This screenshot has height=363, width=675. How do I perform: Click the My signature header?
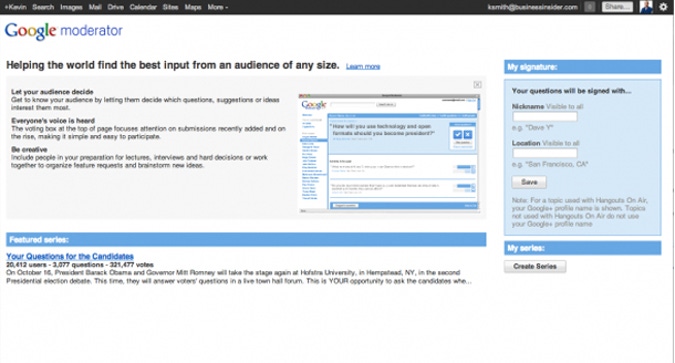coord(583,67)
